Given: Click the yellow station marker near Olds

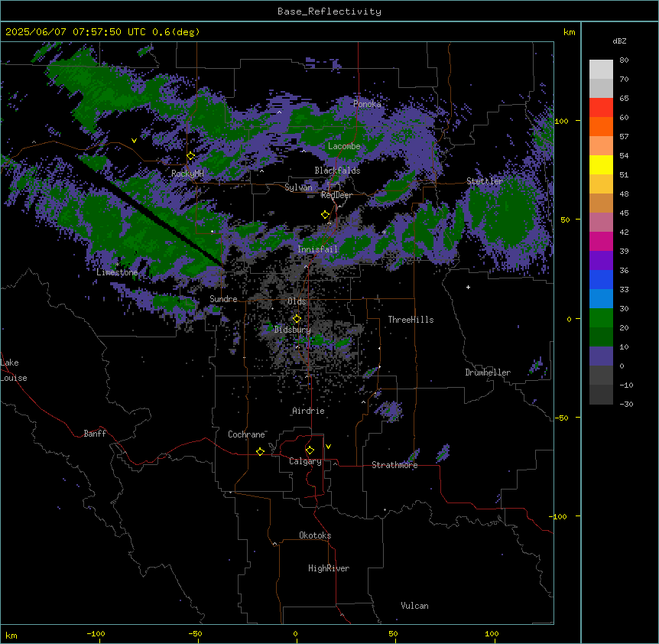Looking at the screenshot, I should pos(297,319).
